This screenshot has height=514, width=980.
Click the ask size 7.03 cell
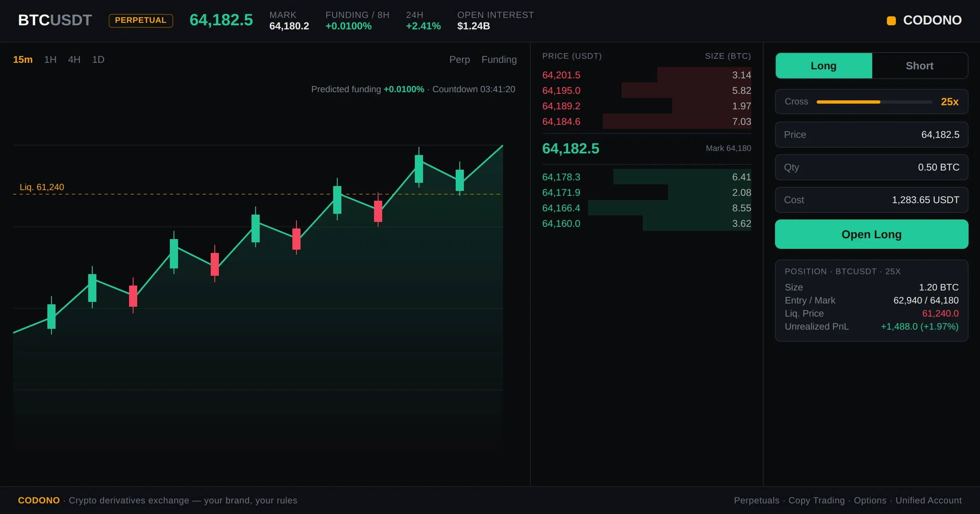(x=742, y=122)
